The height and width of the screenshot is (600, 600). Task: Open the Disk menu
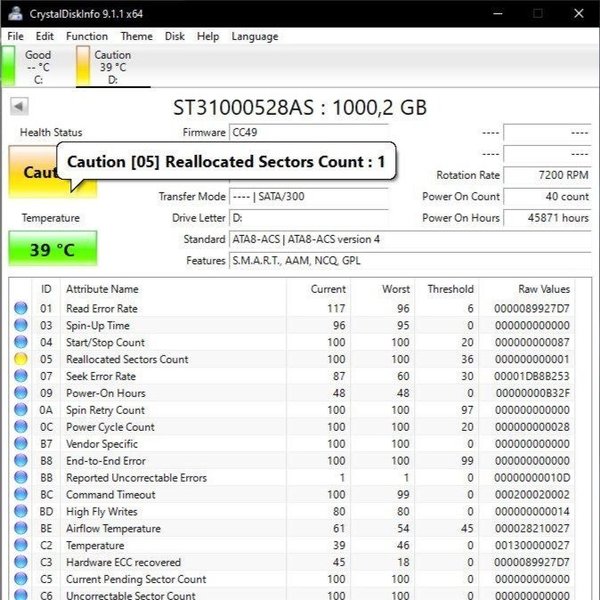(x=174, y=36)
